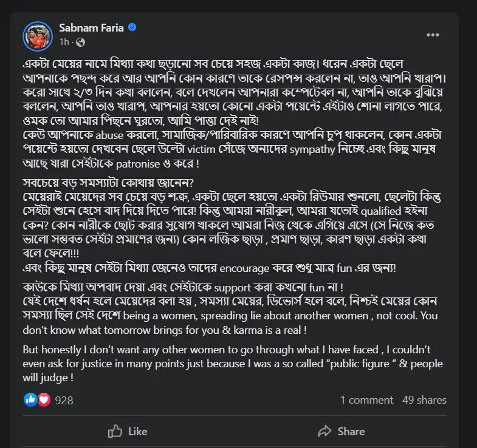Toggle the Like button label
The image size is (477, 448).
tap(138, 432)
